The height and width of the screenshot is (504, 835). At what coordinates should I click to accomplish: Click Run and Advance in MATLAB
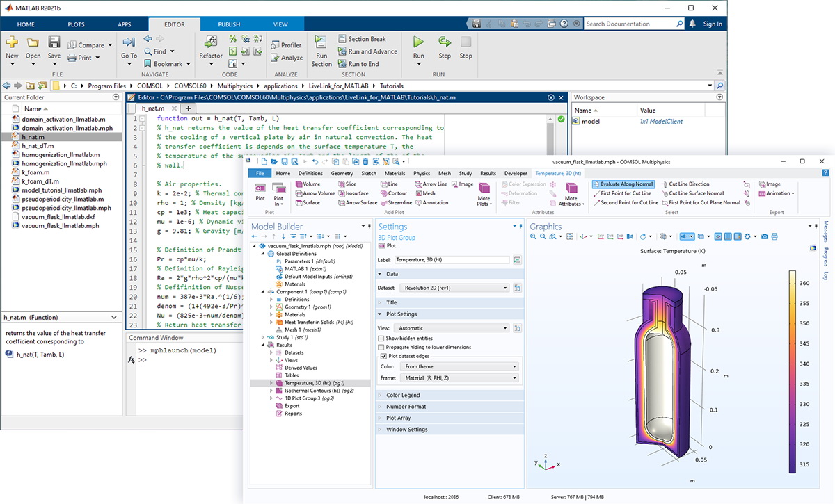click(x=367, y=51)
